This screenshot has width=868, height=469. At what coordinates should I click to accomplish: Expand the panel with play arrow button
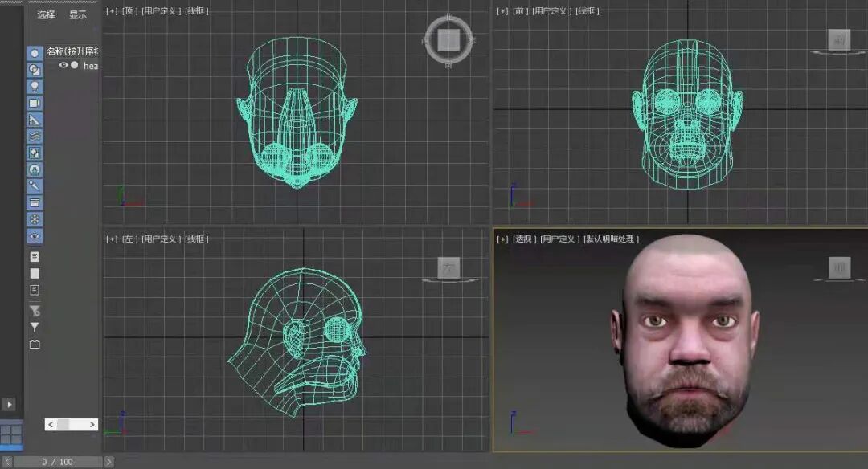coord(9,404)
